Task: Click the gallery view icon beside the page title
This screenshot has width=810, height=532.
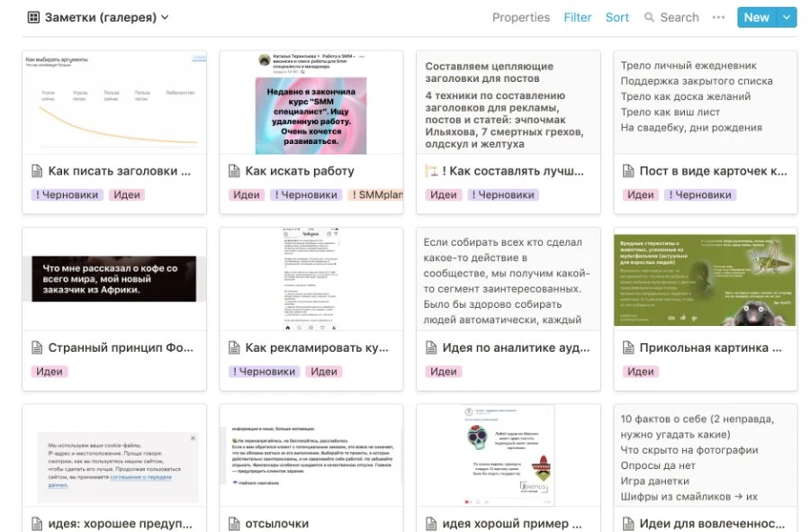Action: 31,16
